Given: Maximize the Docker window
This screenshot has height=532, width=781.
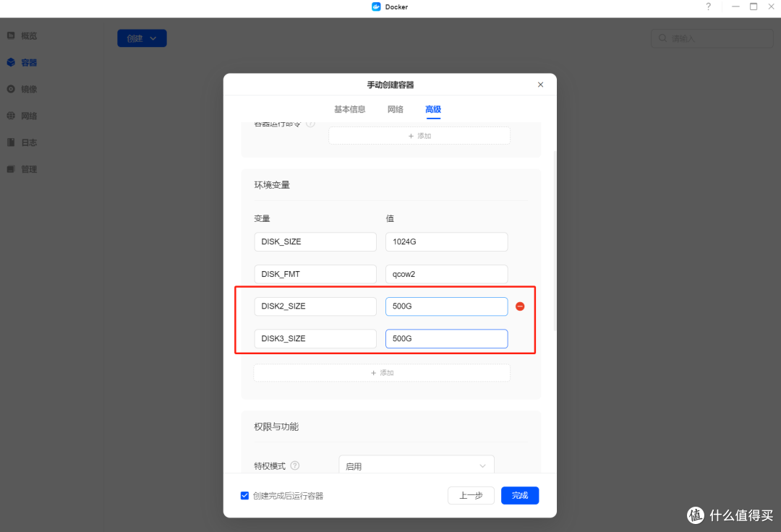Looking at the screenshot, I should click(754, 7).
